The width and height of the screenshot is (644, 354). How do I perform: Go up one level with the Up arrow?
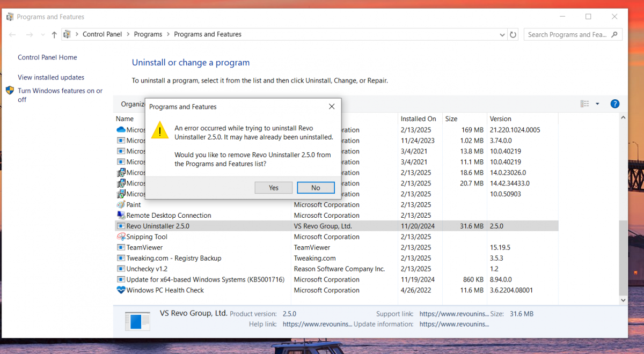[x=54, y=35]
